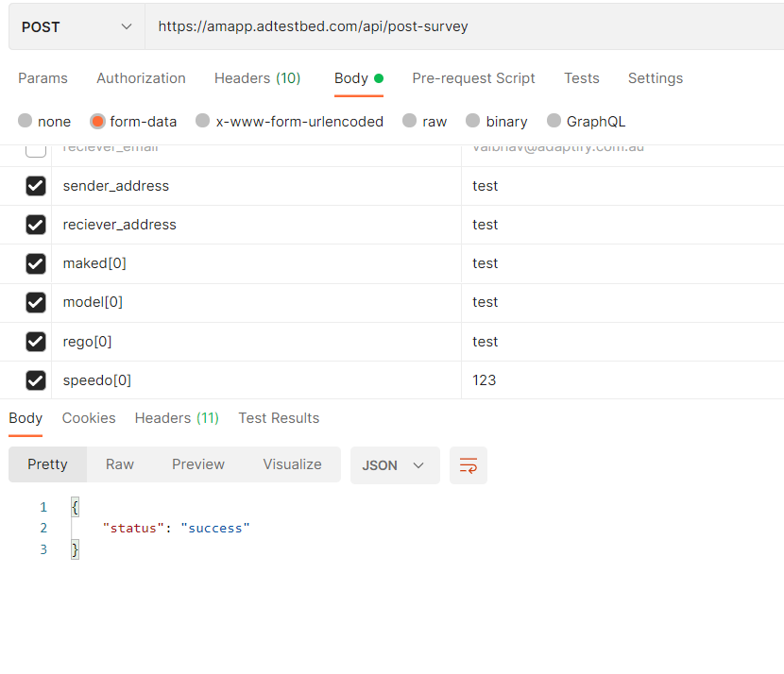Image resolution: width=784 pixels, height=674 pixels.
Task: Select the raw body type
Action: pyautogui.click(x=424, y=122)
